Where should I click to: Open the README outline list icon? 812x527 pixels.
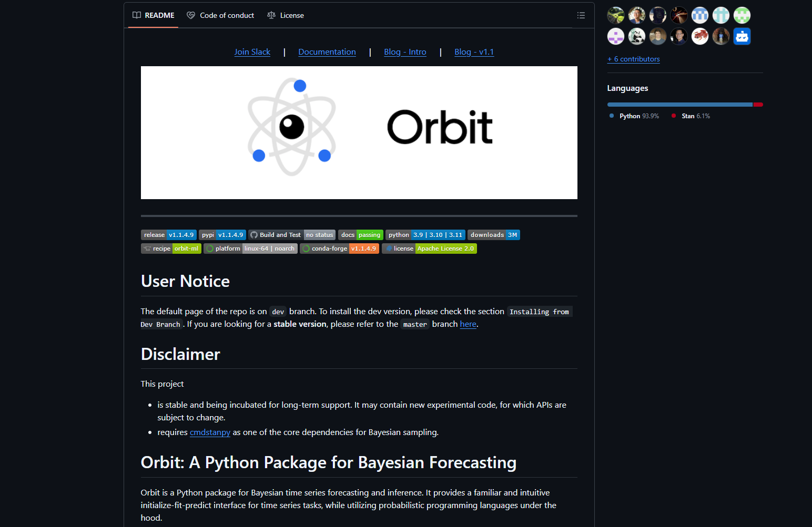point(581,15)
